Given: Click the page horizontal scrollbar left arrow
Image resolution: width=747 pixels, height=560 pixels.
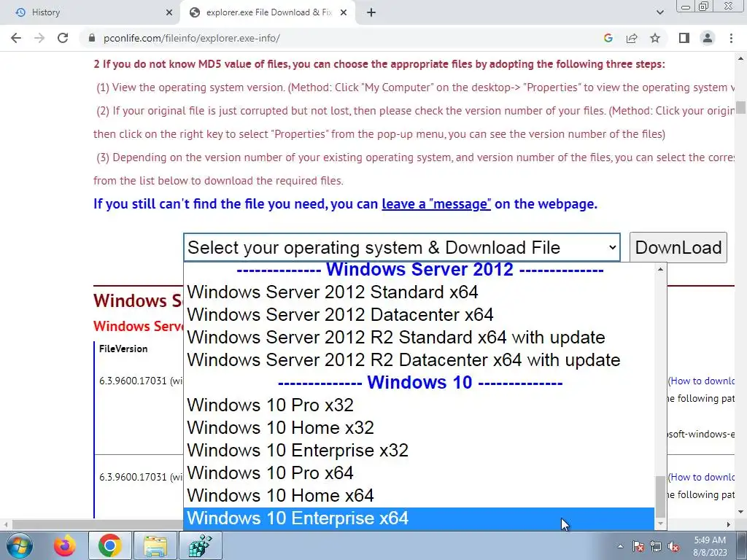Looking at the screenshot, I should 6,524.
